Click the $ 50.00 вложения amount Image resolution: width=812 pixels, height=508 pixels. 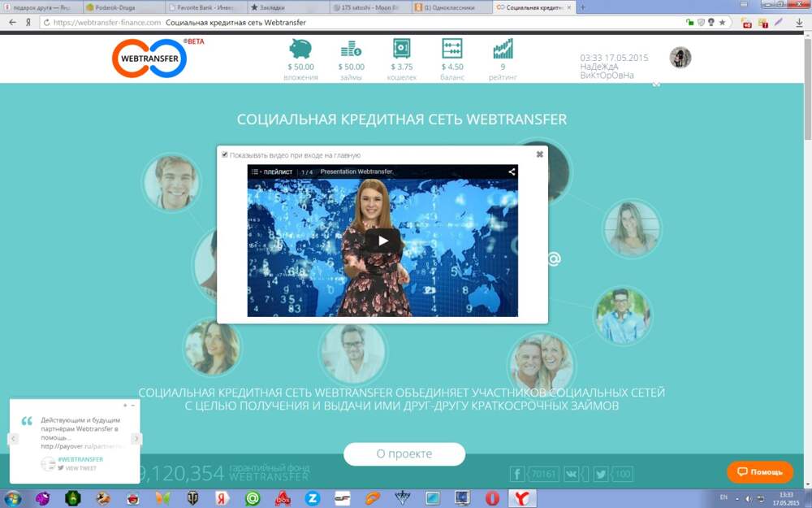pos(301,67)
